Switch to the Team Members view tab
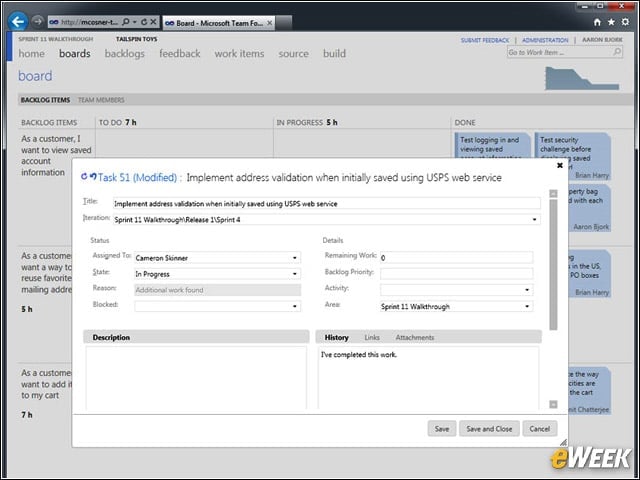This screenshot has width=640, height=480. [101, 100]
